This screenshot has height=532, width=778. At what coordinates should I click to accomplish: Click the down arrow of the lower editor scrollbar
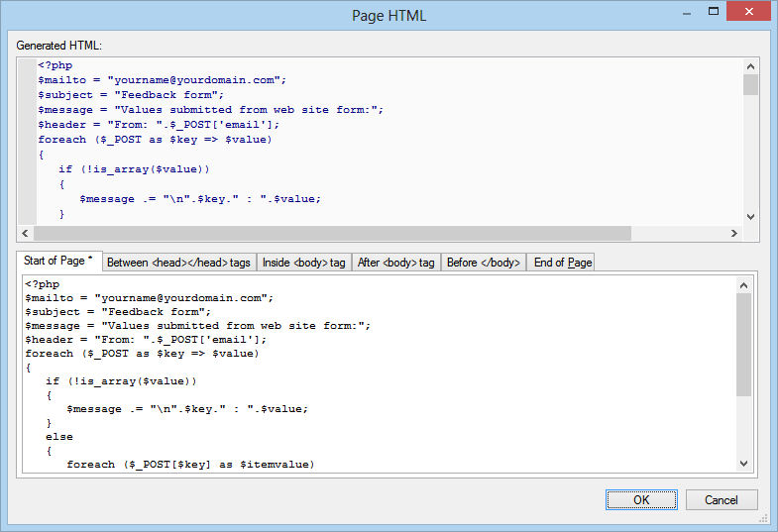pyautogui.click(x=743, y=464)
